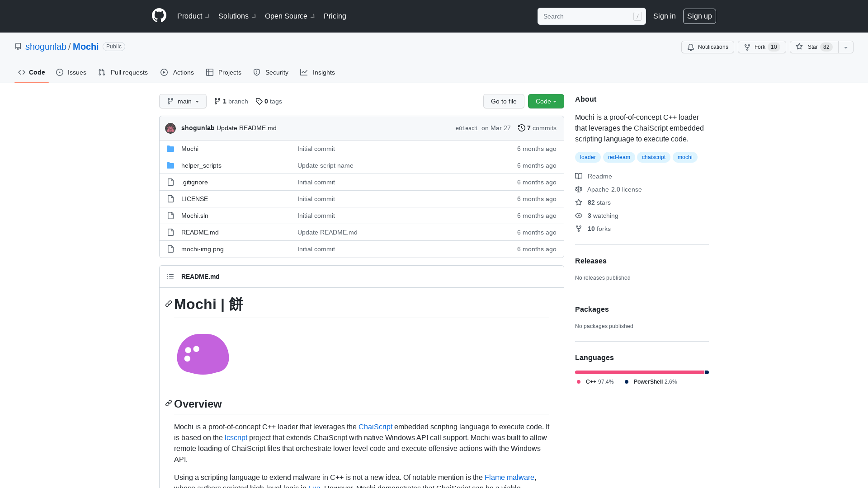
Task: Click the commits history clock icon
Action: pyautogui.click(x=521, y=128)
